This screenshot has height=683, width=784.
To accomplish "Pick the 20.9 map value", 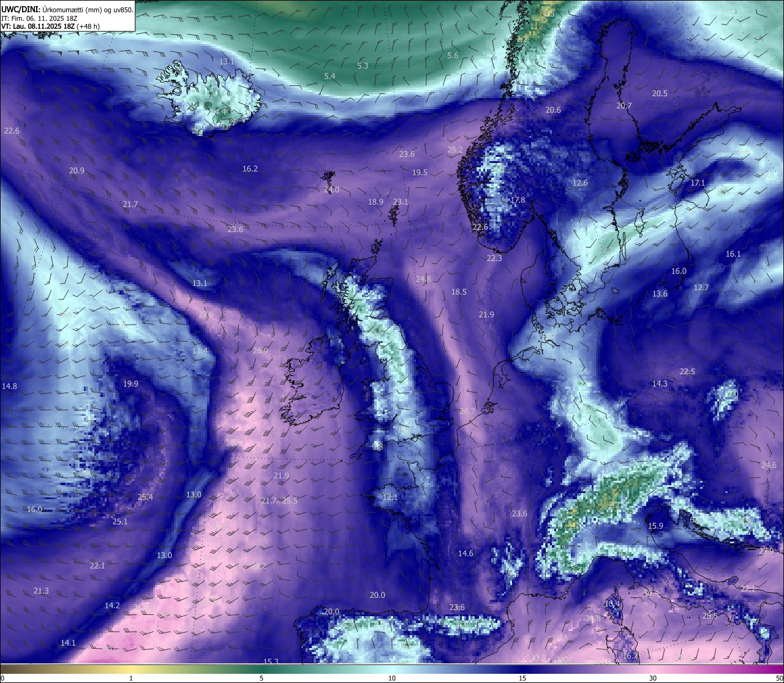I will [77, 171].
